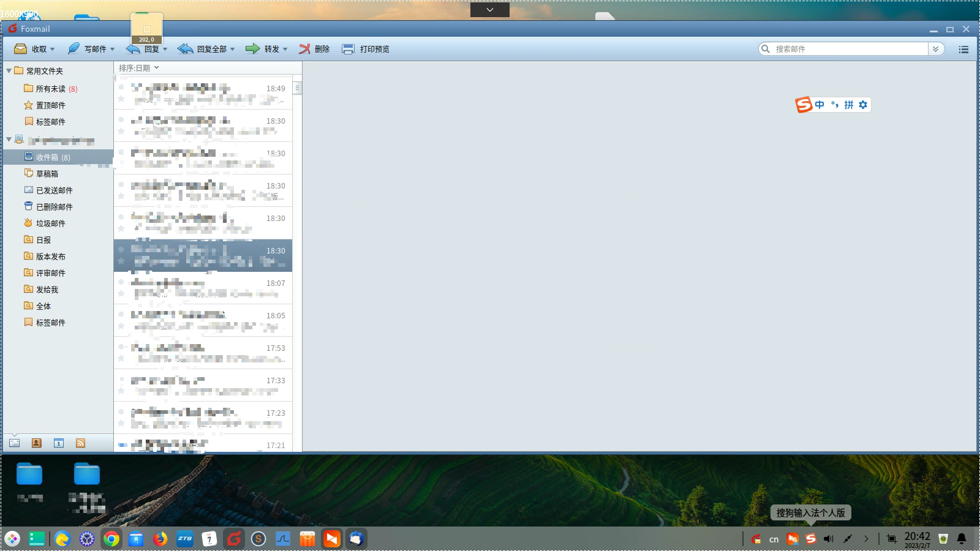Screen dimensions: 980x551
Task: Toggle read status dot of 17:23 email
Action: point(121,412)
